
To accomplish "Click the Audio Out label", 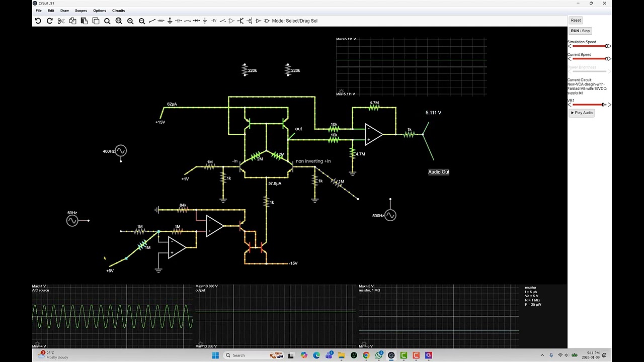I will click(439, 172).
